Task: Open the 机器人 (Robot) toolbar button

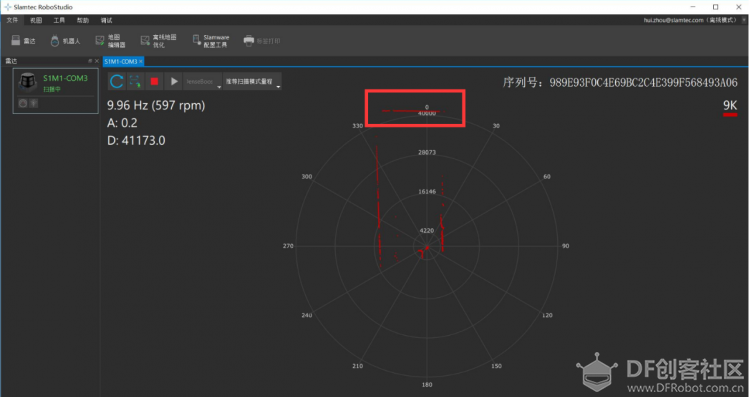Action: click(65, 41)
